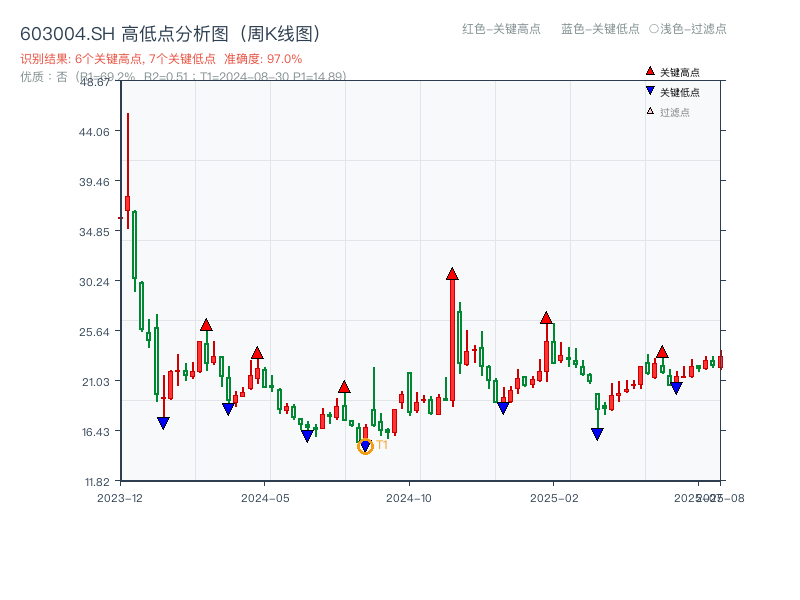The width and height of the screenshot is (800, 600).
Task: Click the 30.24 y-axis label
Action: (x=94, y=282)
